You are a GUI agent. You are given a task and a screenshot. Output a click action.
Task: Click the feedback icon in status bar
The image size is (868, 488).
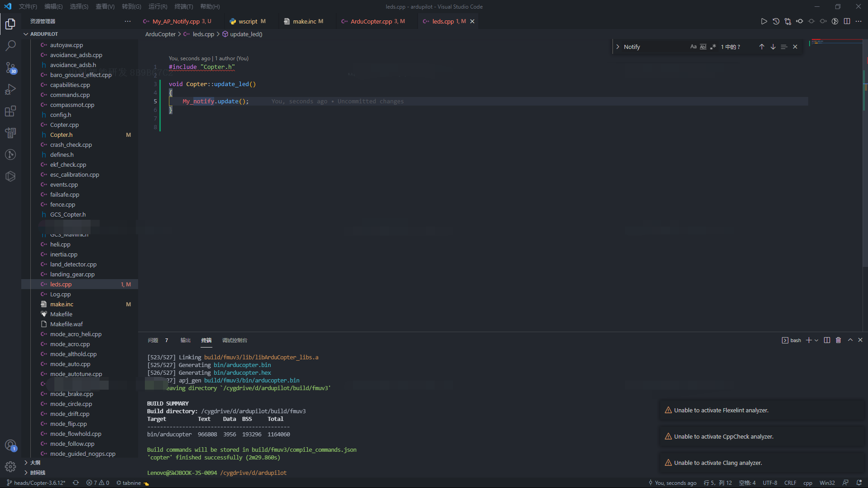[845, 483]
